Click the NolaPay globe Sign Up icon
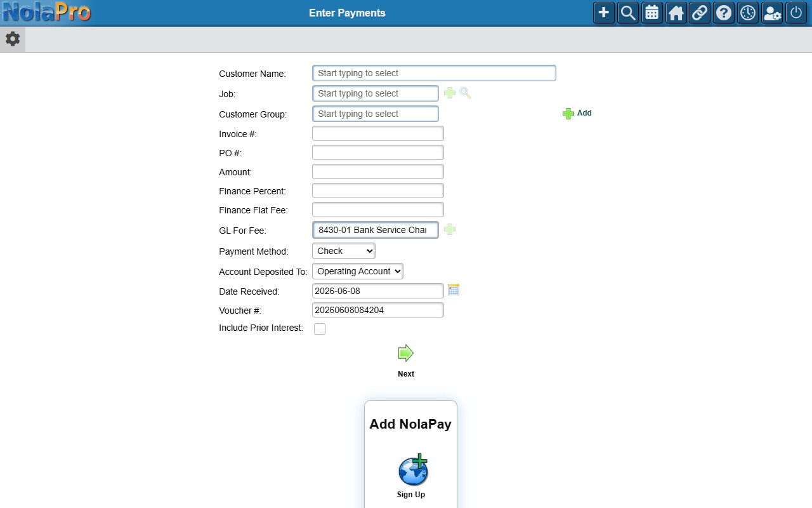812x508 pixels. click(413, 470)
